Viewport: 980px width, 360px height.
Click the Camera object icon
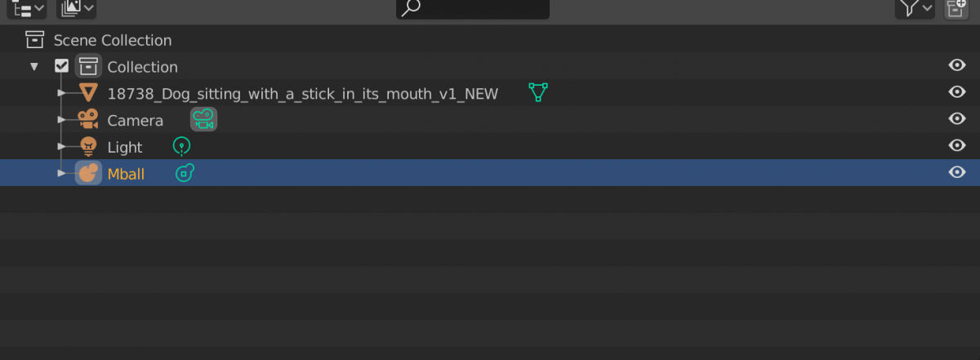(x=88, y=120)
